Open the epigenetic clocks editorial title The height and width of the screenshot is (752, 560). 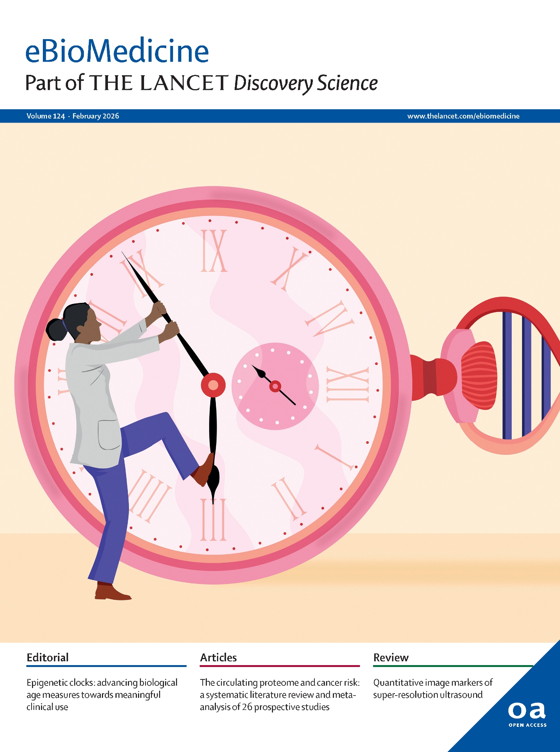102,694
